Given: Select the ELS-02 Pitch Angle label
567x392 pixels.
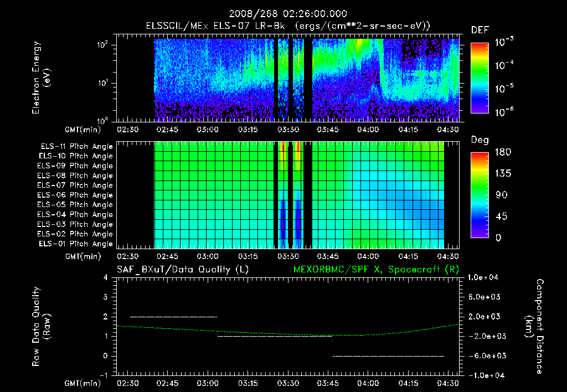Looking at the screenshot, I should 75,234.
